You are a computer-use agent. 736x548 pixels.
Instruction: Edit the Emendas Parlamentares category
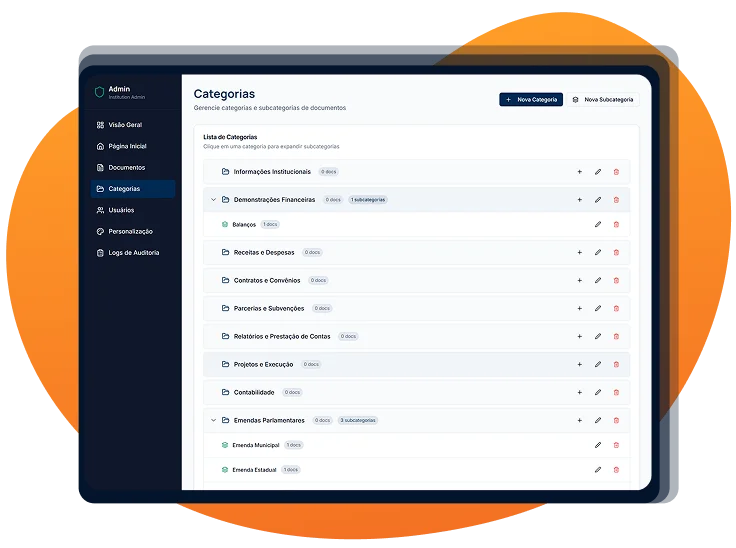[x=598, y=420]
